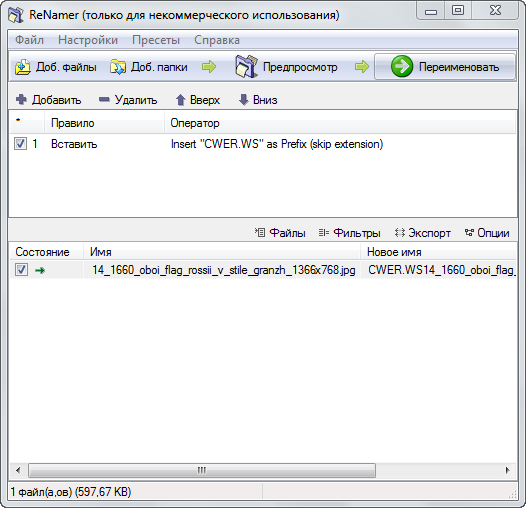
Task: Click the Доб. файлы add files icon
Action: click(x=23, y=67)
